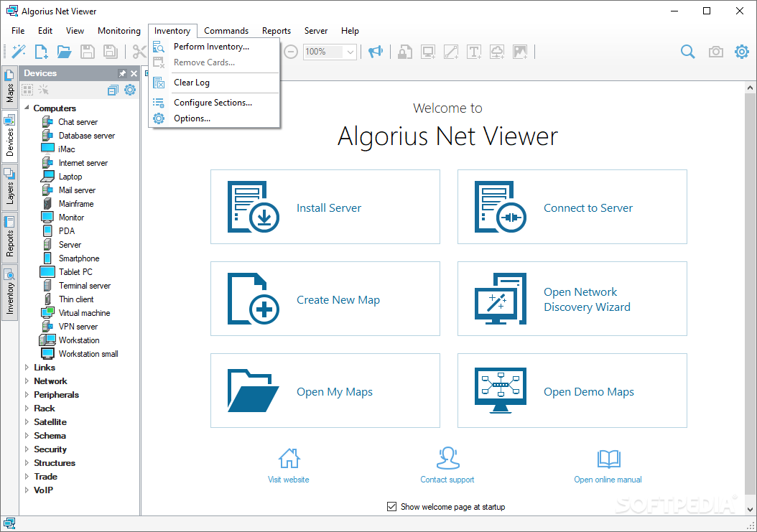Click the Create New Map link
Image resolution: width=757 pixels, height=532 pixels.
tap(338, 300)
